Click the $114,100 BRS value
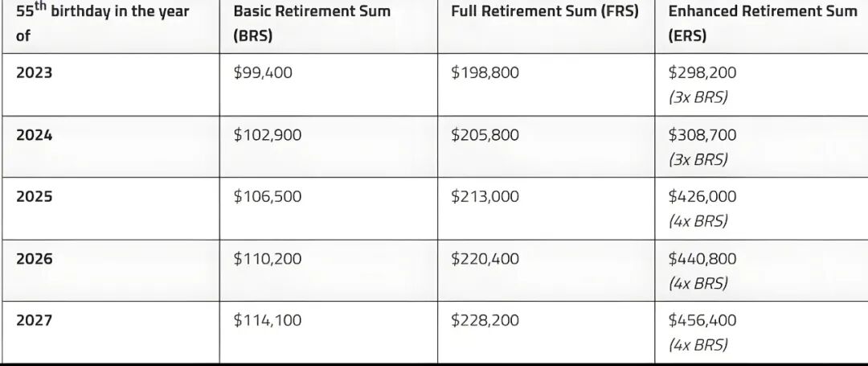The height and width of the screenshot is (366, 868). point(268,320)
